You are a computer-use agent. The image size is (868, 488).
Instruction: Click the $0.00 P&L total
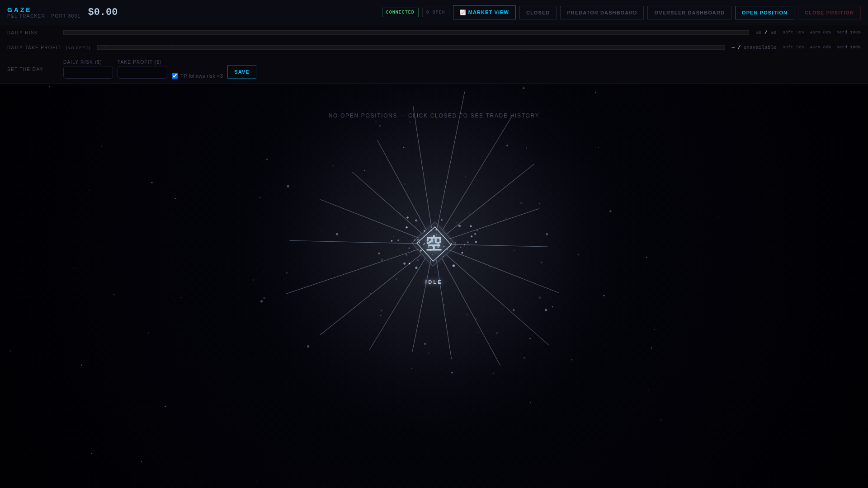(x=103, y=12)
